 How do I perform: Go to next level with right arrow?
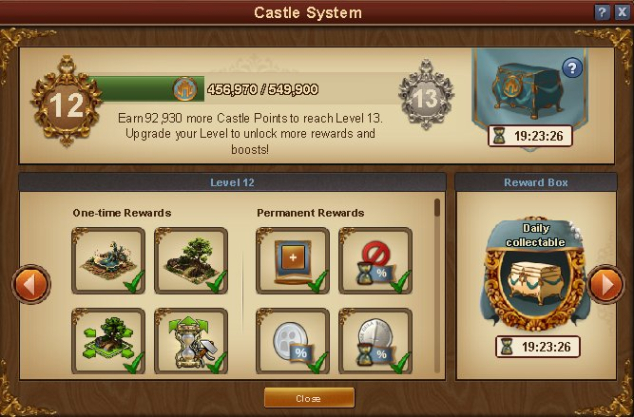[606, 285]
